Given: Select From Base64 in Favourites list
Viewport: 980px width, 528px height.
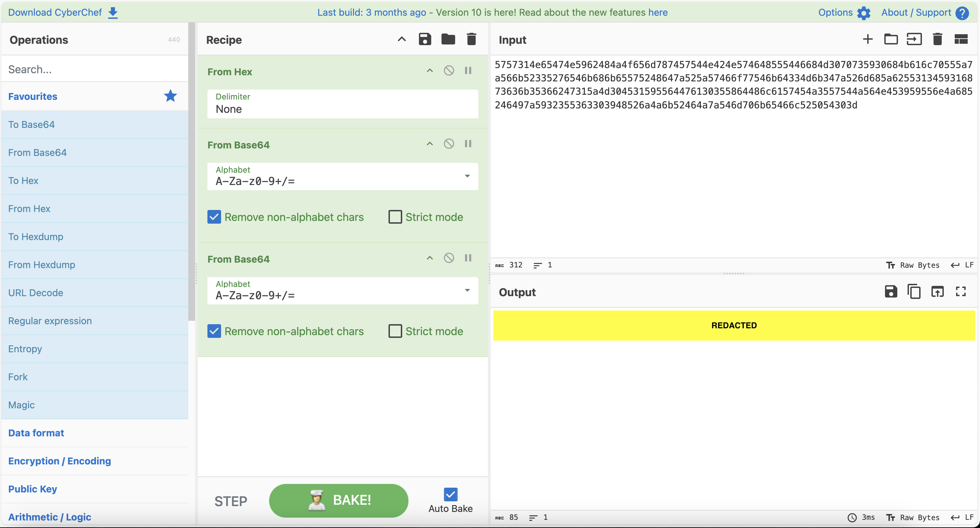Looking at the screenshot, I should point(95,153).
